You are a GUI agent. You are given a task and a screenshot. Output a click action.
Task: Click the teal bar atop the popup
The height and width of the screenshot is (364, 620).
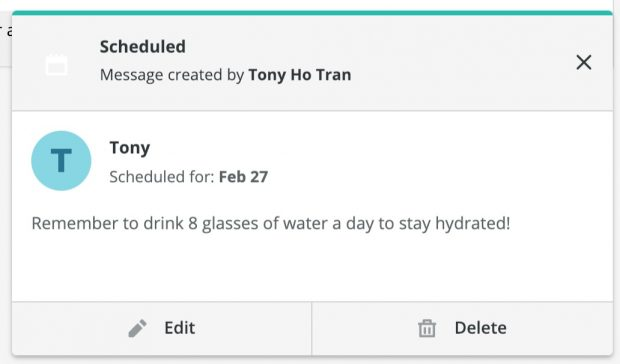pos(312,13)
